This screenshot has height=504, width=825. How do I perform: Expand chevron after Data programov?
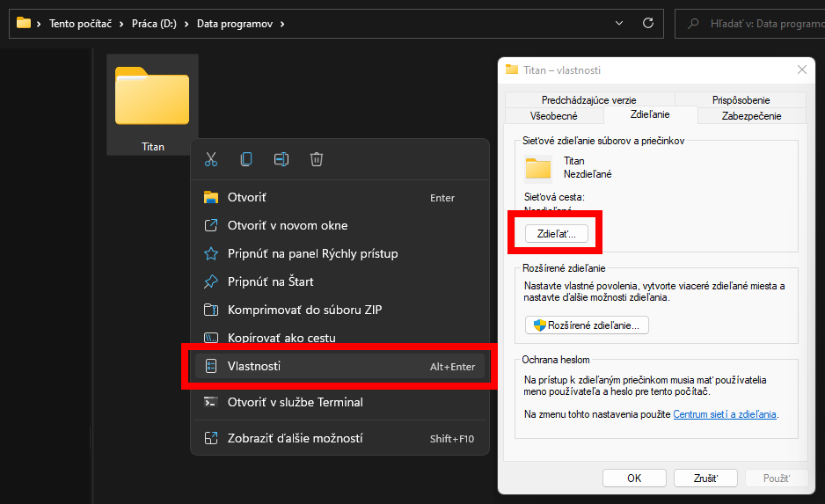click(281, 23)
